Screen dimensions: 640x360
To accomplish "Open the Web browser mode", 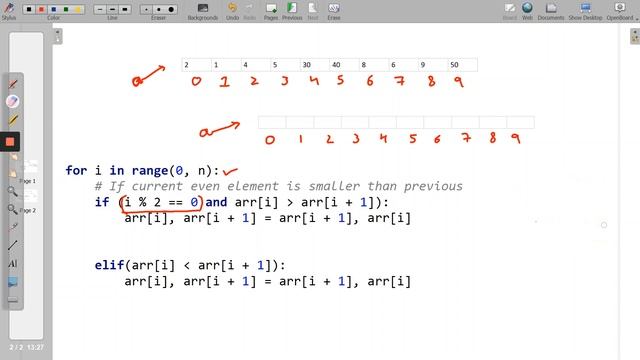I will [x=527, y=11].
